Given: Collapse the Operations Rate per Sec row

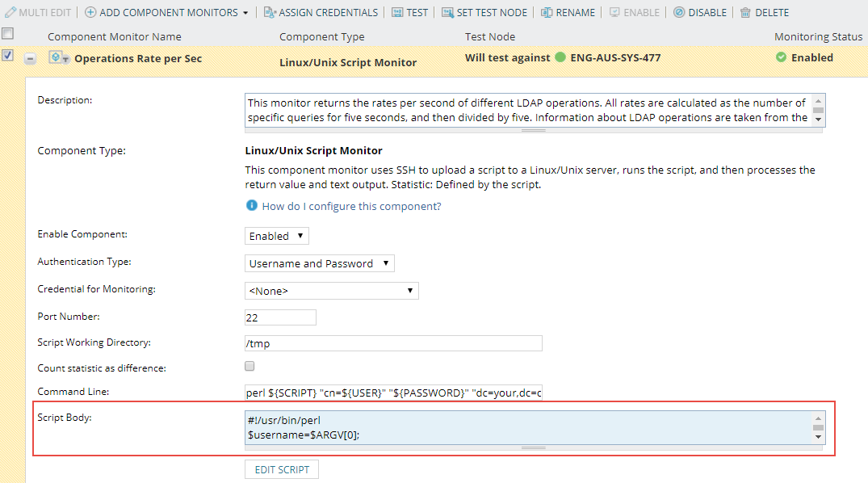Looking at the screenshot, I should (x=30, y=58).
